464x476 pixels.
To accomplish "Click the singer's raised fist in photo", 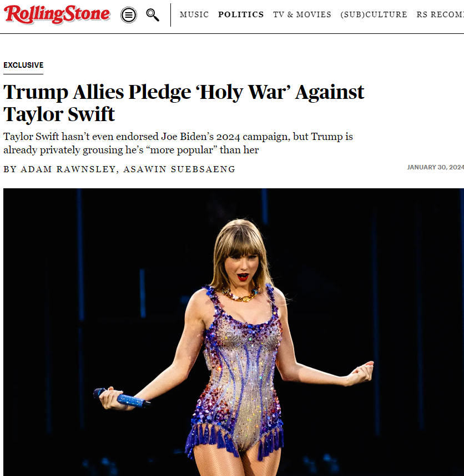I will pyautogui.click(x=361, y=372).
